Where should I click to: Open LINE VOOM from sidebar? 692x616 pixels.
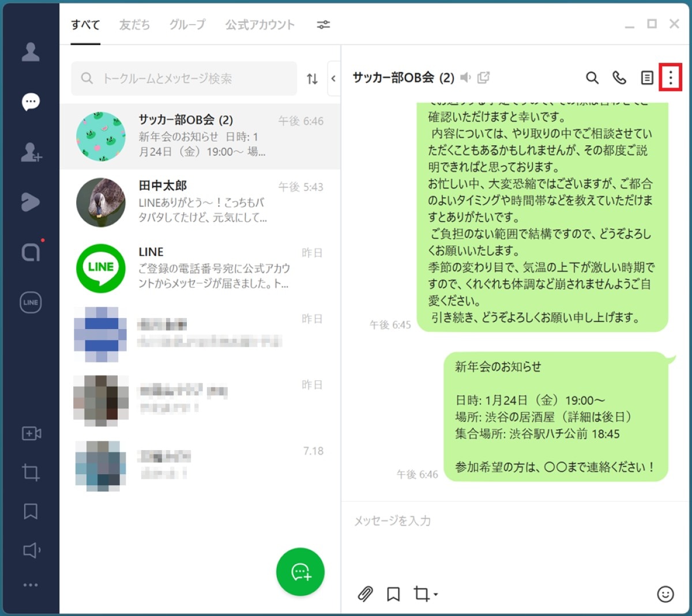(x=31, y=202)
